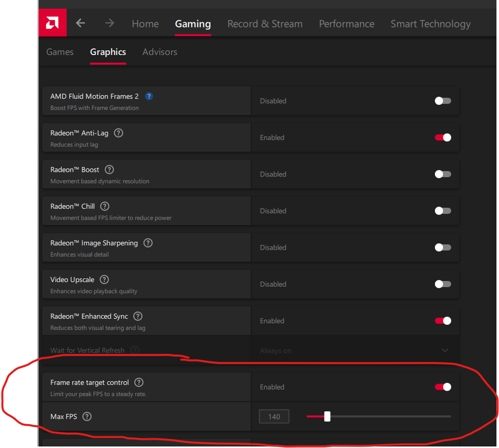The height and width of the screenshot is (448, 499).
Task: Switch to the Games sub-tab
Action: point(60,52)
